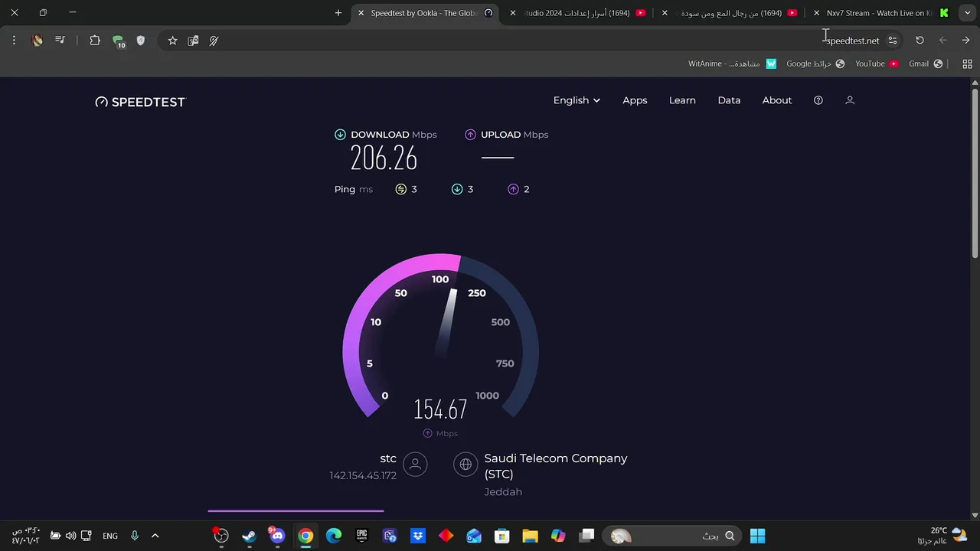
Task: Open the apps grid icon in bookmarks bar
Action: (x=967, y=64)
